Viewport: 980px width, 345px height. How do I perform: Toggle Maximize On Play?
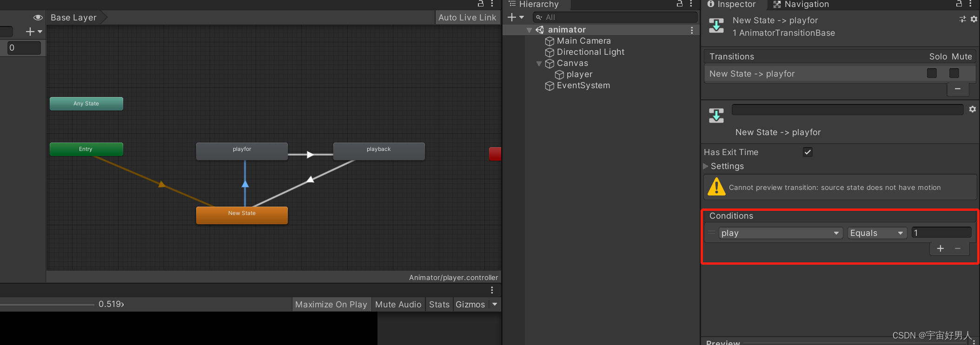pyautogui.click(x=331, y=305)
